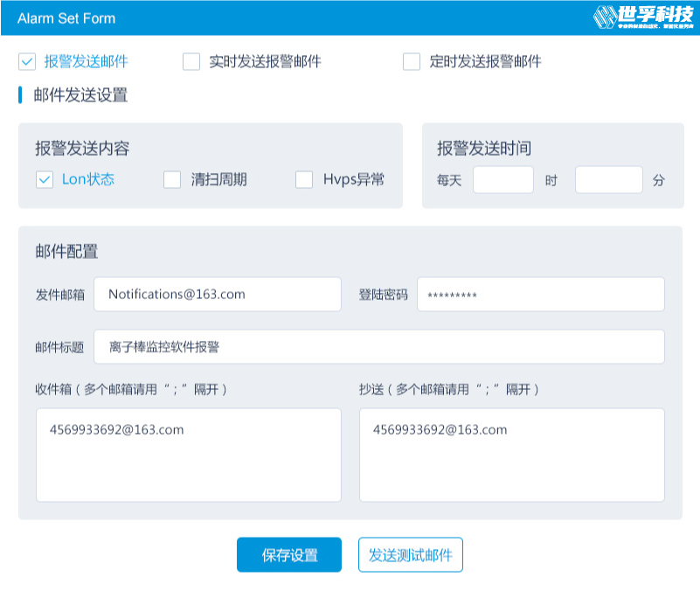Click the 保存设置 button
700x591 pixels.
tap(289, 554)
